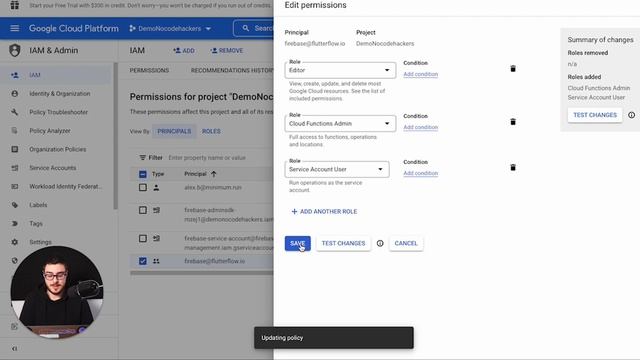Click Test Changes in Summary panel
Screen dimensions: 640x360
(595, 115)
